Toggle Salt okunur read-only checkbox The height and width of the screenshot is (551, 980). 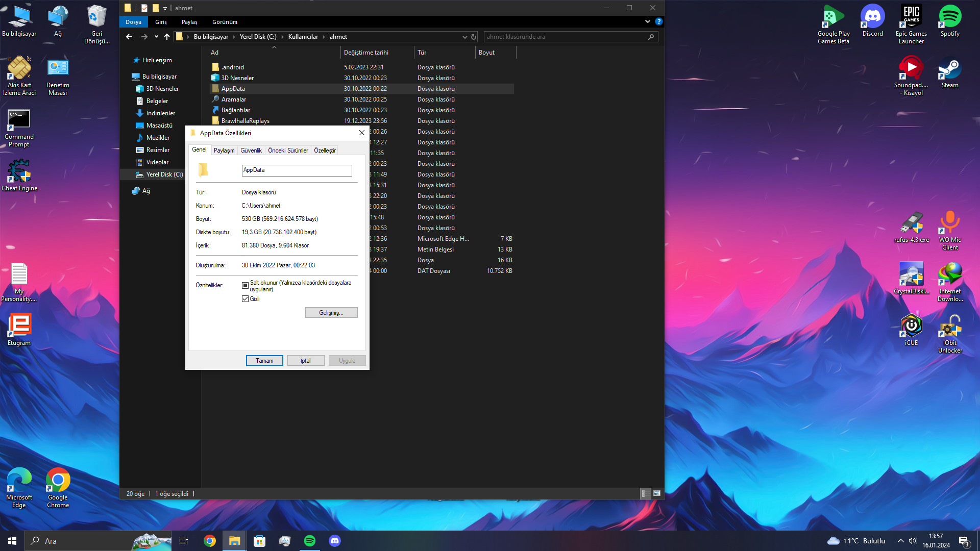(x=245, y=286)
